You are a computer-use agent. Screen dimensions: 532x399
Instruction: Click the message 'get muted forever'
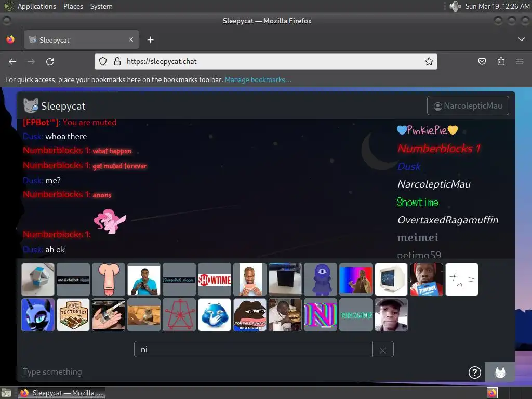(x=120, y=166)
